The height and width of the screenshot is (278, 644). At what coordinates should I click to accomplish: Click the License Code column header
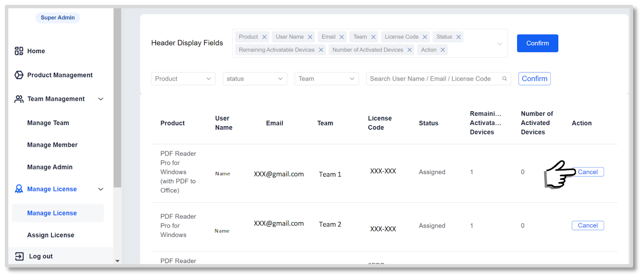[380, 123]
